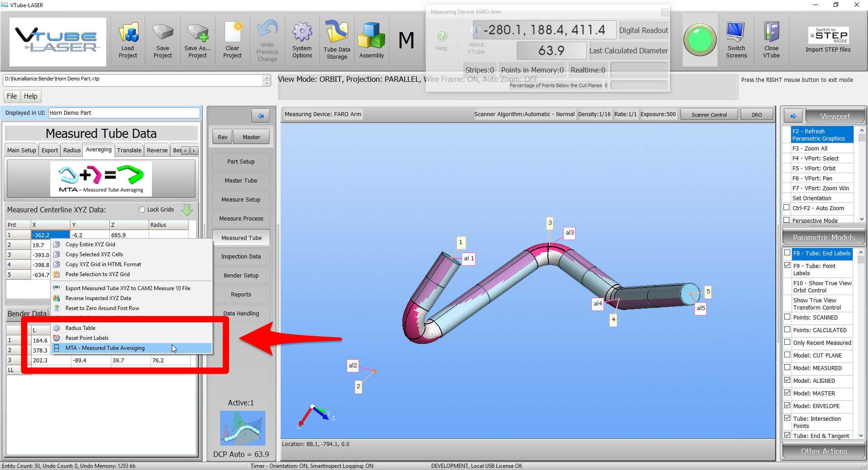The image size is (868, 470).
Task: Collapse the Parametric Models section header
Action: tap(824, 237)
